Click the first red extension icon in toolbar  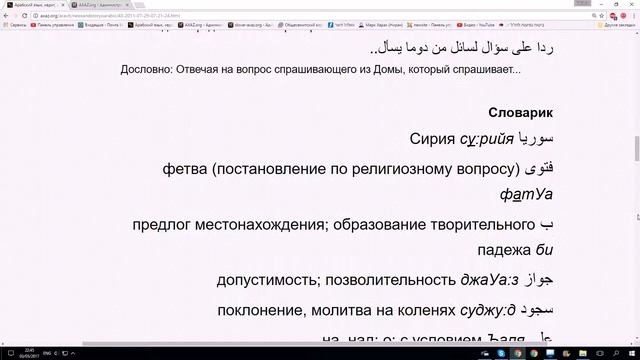click(x=613, y=16)
